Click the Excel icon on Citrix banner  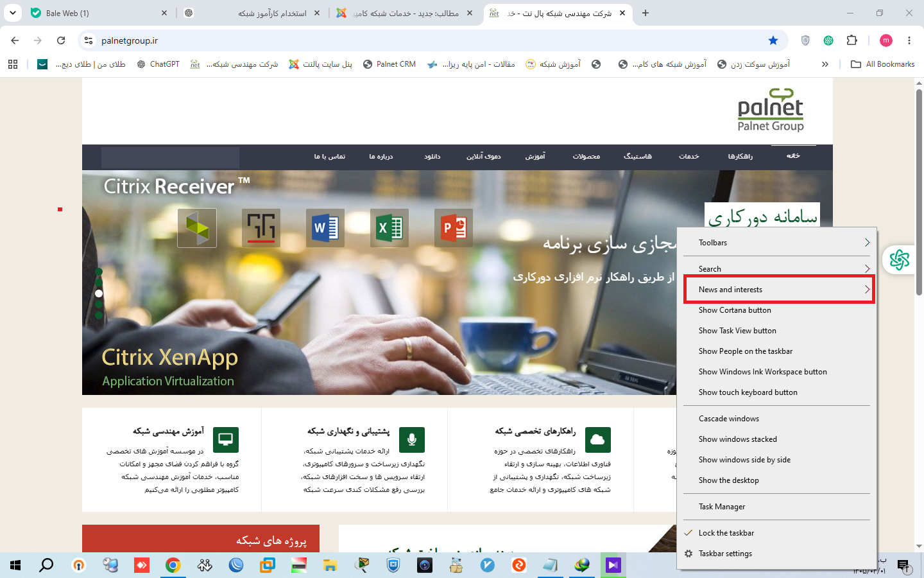[389, 228]
